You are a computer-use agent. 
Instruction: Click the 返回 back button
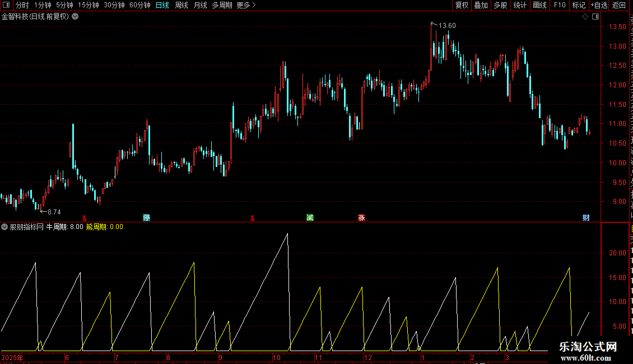(618, 5)
